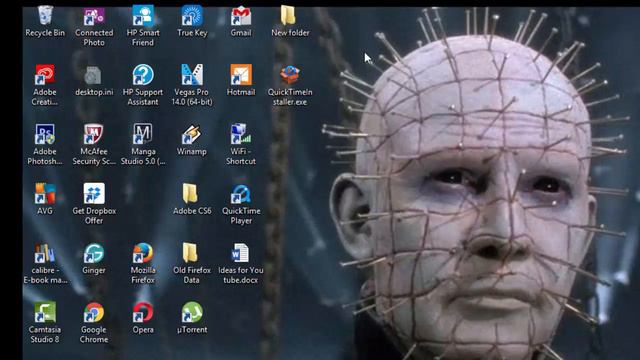The image size is (640, 360).
Task: Open the Recycle Bin icon
Action: (45, 16)
